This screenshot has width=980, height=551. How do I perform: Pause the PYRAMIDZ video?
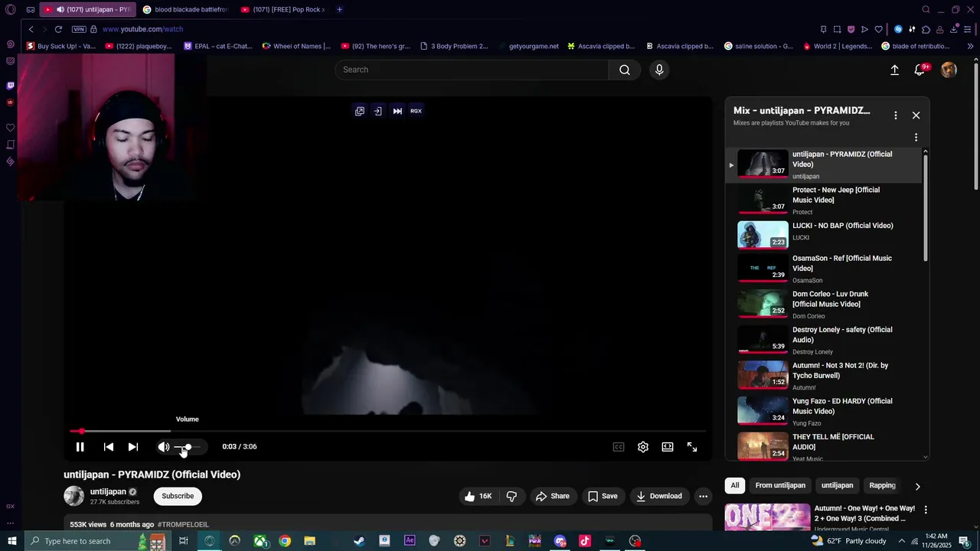80,447
